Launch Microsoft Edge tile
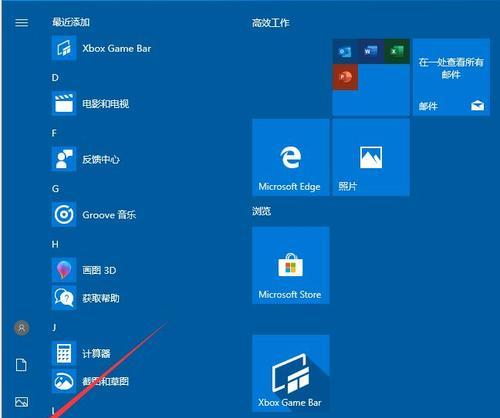This screenshot has height=418, width=500. pos(291,157)
